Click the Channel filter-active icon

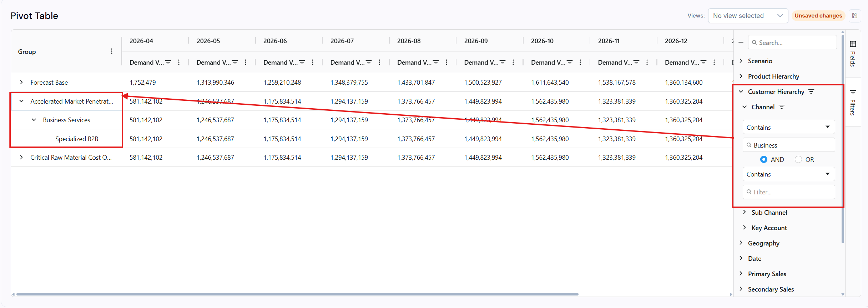pyautogui.click(x=782, y=107)
